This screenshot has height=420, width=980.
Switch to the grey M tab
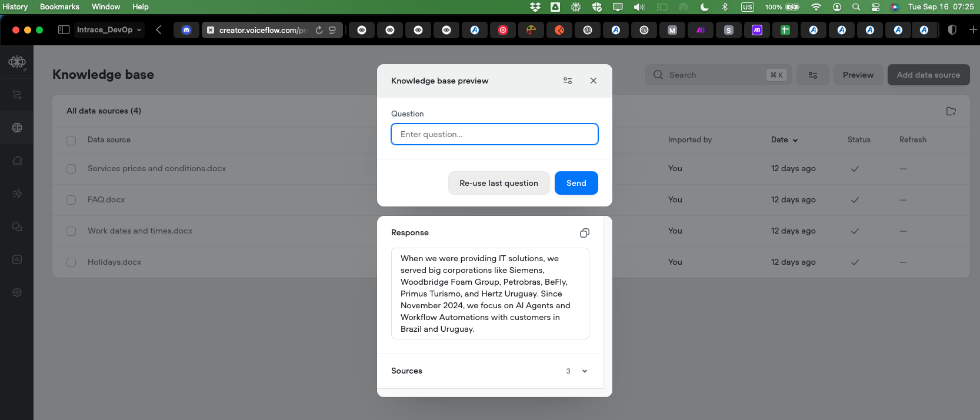pos(672,30)
